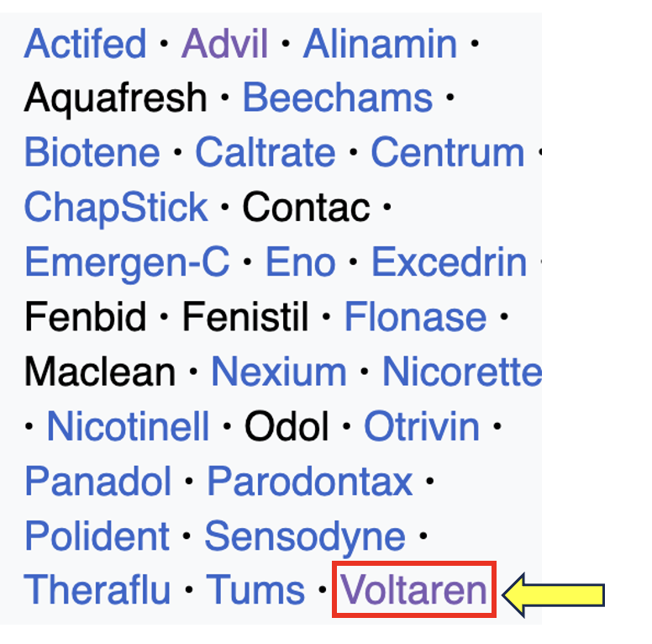Viewport: 652px width, 644px height.
Task: Open the Biotene link
Action: pyautogui.click(x=92, y=153)
